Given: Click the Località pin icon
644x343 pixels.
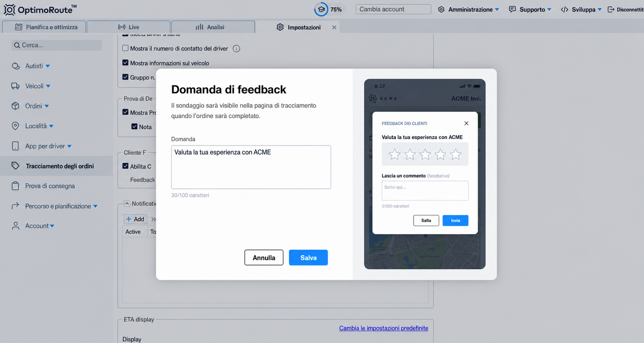Looking at the screenshot, I should pos(15,126).
